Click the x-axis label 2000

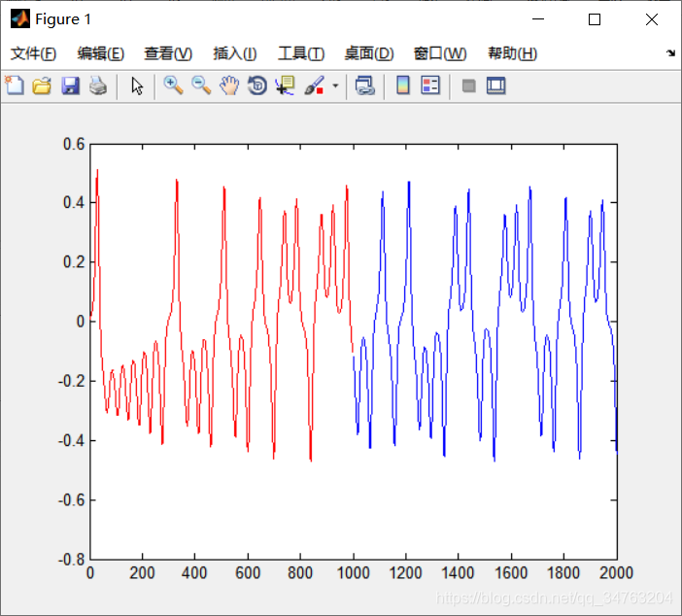click(x=616, y=573)
